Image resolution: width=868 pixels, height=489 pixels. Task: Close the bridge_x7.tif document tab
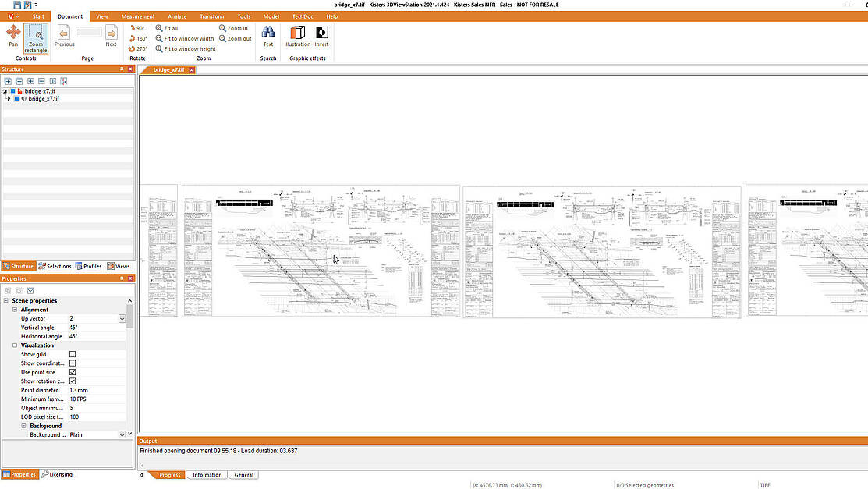[x=192, y=69]
